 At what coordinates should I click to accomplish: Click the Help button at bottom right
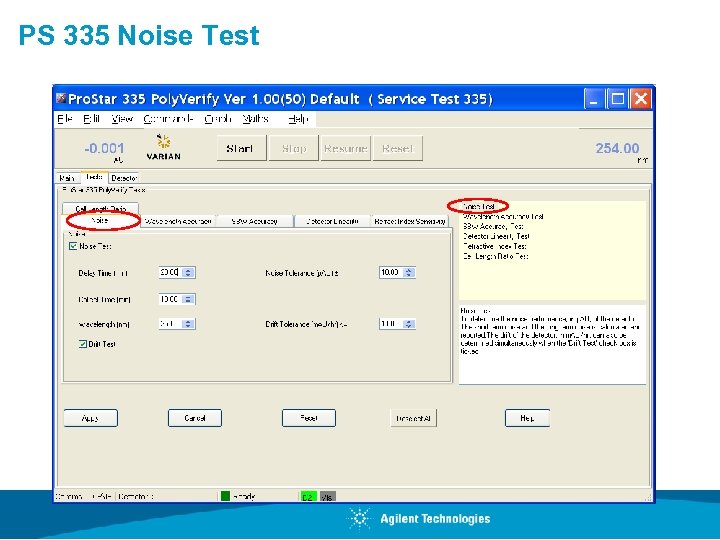527,418
